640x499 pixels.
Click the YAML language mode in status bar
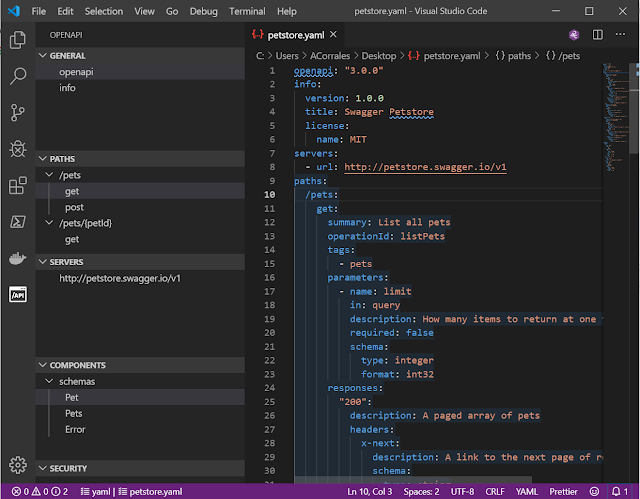[x=526, y=492]
